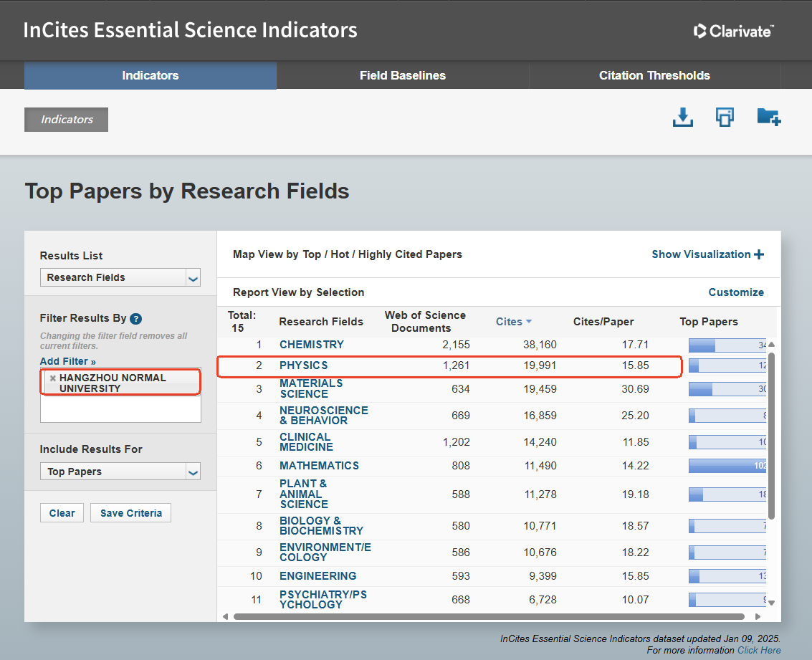Viewport: 812px width, 660px height.
Task: Click the Clarivate logo
Action: coord(733,31)
